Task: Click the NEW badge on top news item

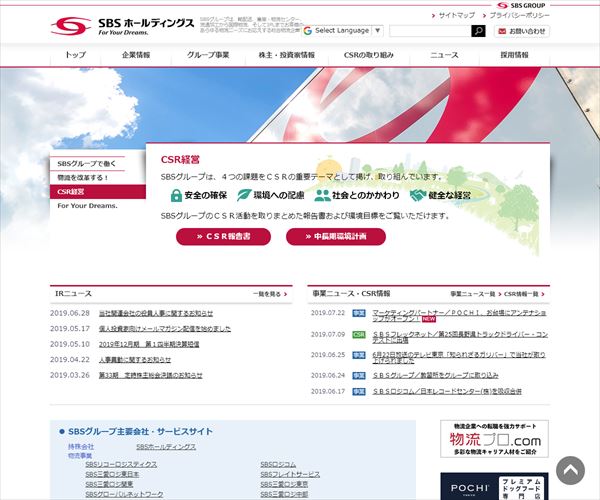Action: [x=429, y=319]
